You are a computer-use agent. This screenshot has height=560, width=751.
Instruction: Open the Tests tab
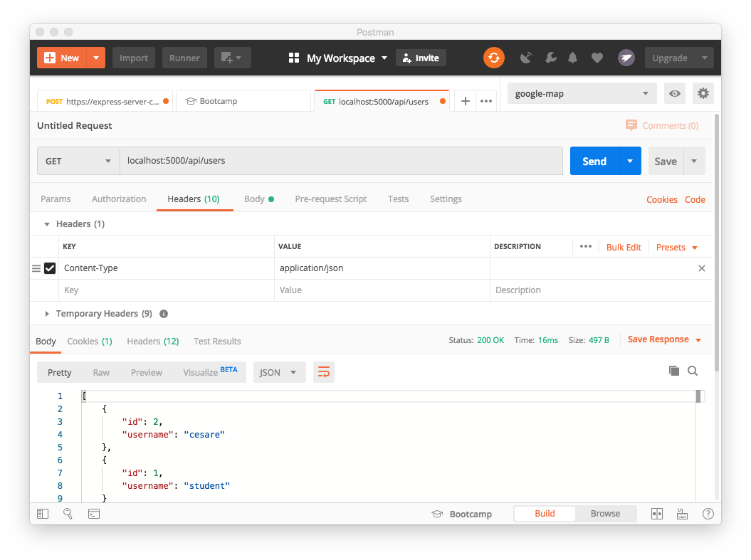click(x=398, y=199)
